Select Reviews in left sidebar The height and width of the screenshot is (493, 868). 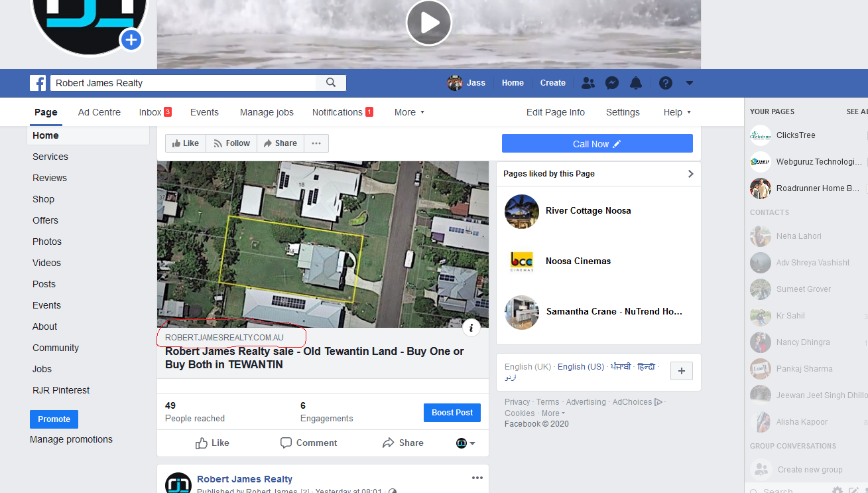(50, 178)
